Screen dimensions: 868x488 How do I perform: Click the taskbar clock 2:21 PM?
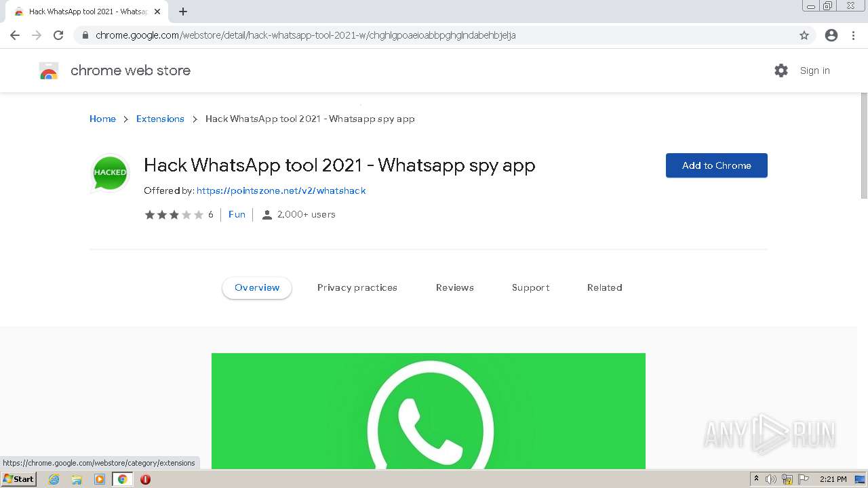coord(833,479)
